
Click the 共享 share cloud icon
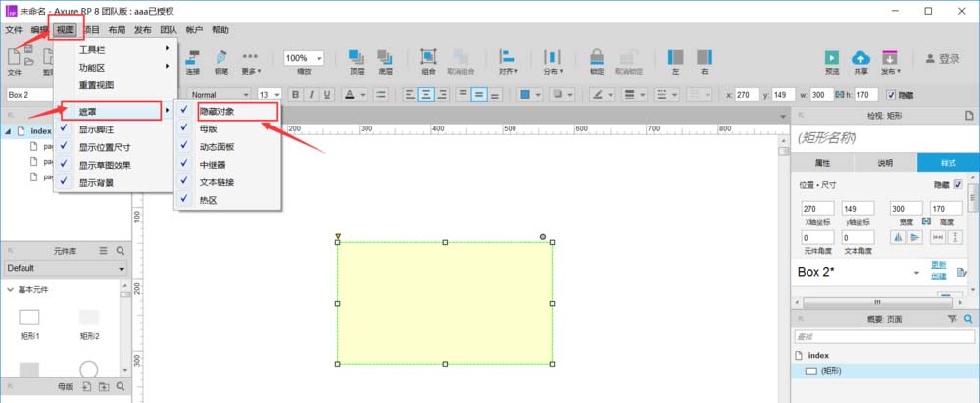(860, 58)
